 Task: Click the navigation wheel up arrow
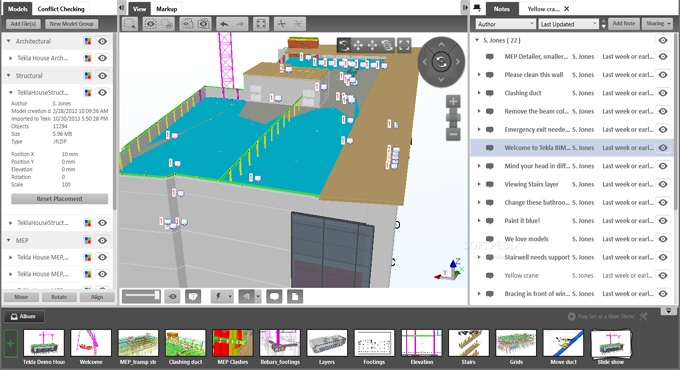[441, 44]
